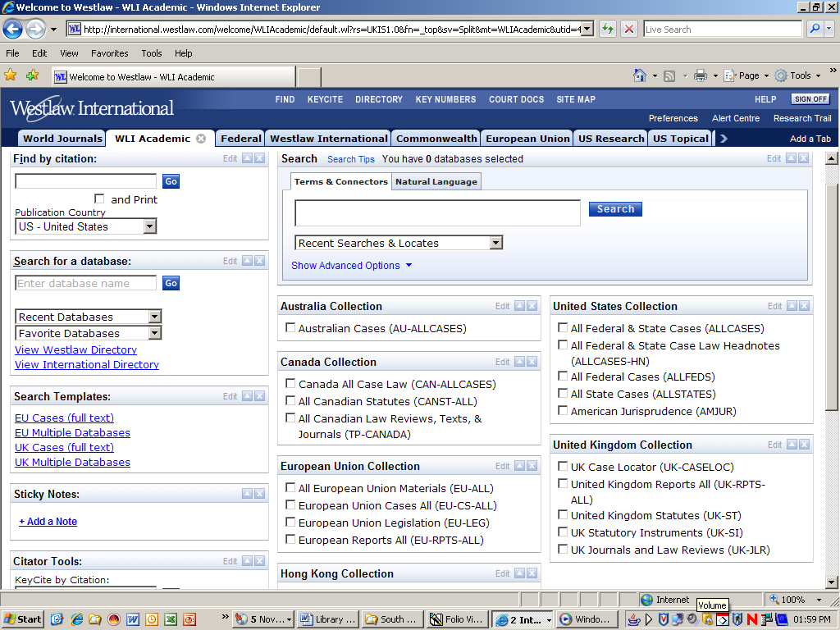Viewport: 840px width, 630px height.
Task: Open the Publication Country dropdown
Action: (x=150, y=226)
